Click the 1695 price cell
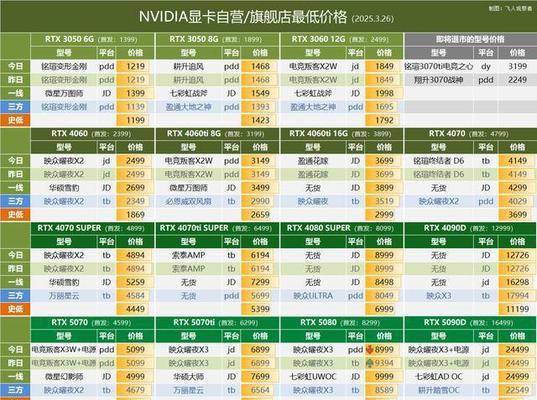The height and width of the screenshot is (400, 537). click(384, 107)
